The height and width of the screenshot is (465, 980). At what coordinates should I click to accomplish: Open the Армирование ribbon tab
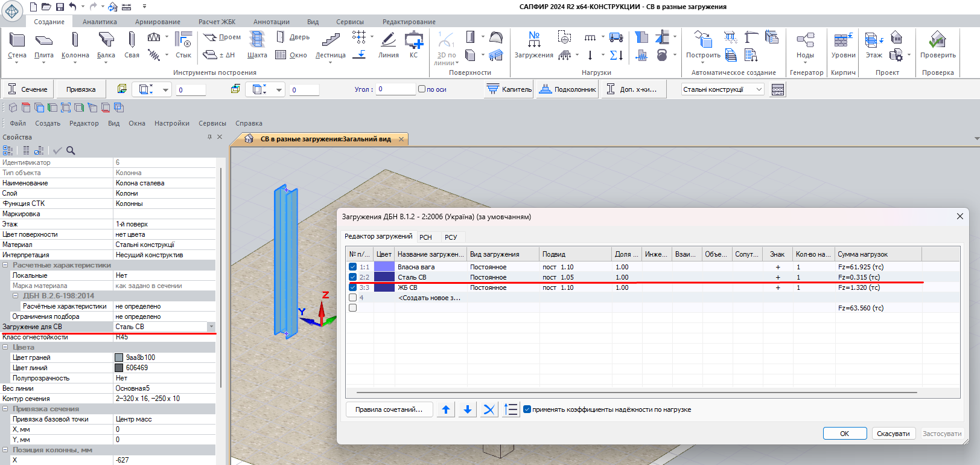157,22
